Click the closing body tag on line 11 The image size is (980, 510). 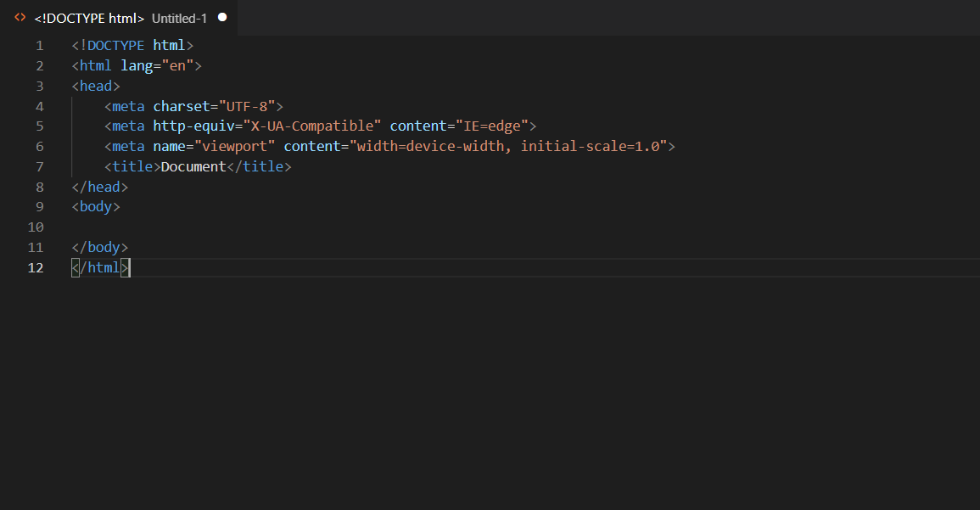(x=99, y=247)
